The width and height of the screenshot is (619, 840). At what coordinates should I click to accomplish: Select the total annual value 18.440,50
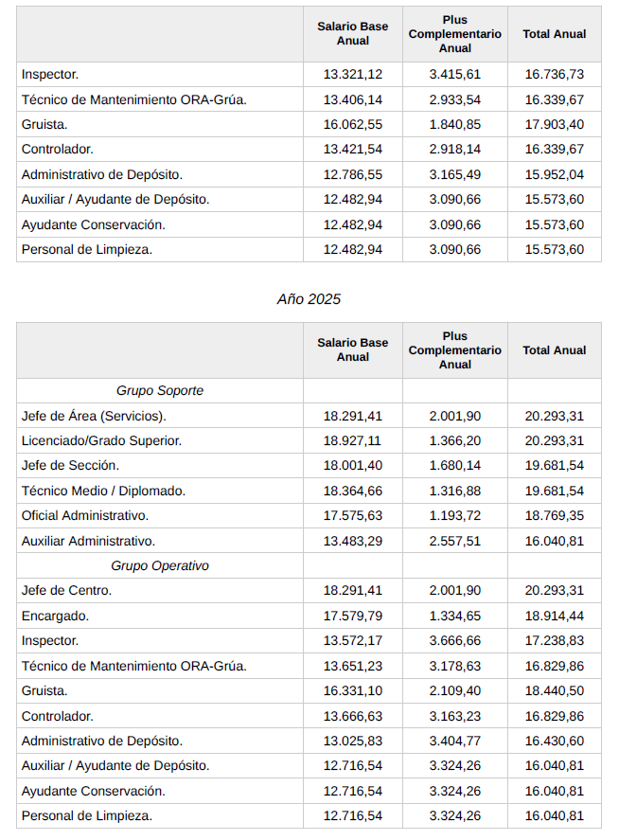(x=555, y=691)
